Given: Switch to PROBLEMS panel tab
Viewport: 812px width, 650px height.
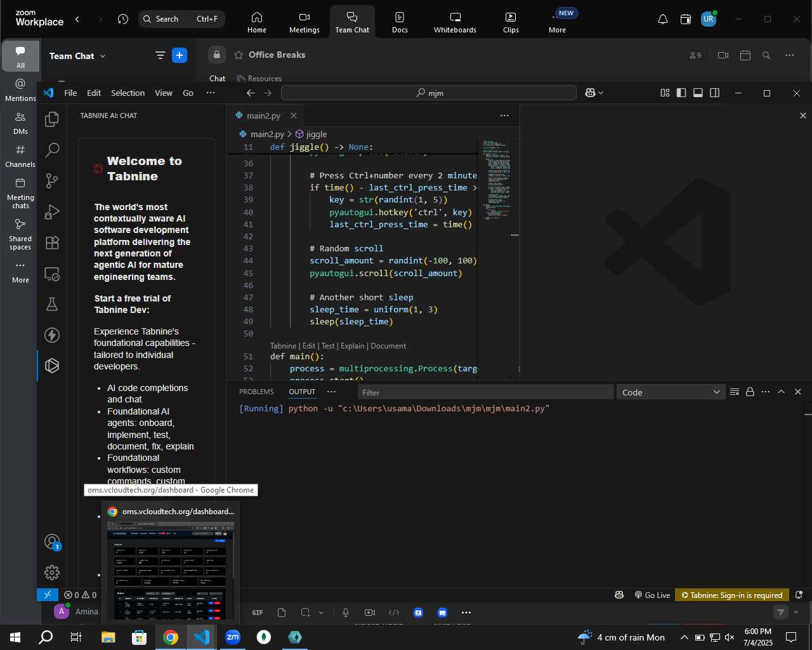Looking at the screenshot, I should [256, 392].
